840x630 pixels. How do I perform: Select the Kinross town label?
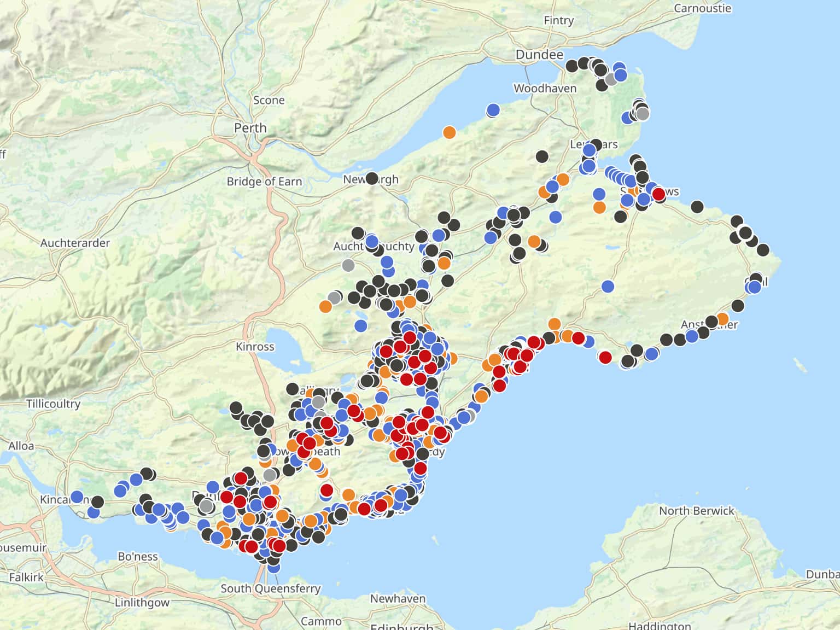[255, 347]
